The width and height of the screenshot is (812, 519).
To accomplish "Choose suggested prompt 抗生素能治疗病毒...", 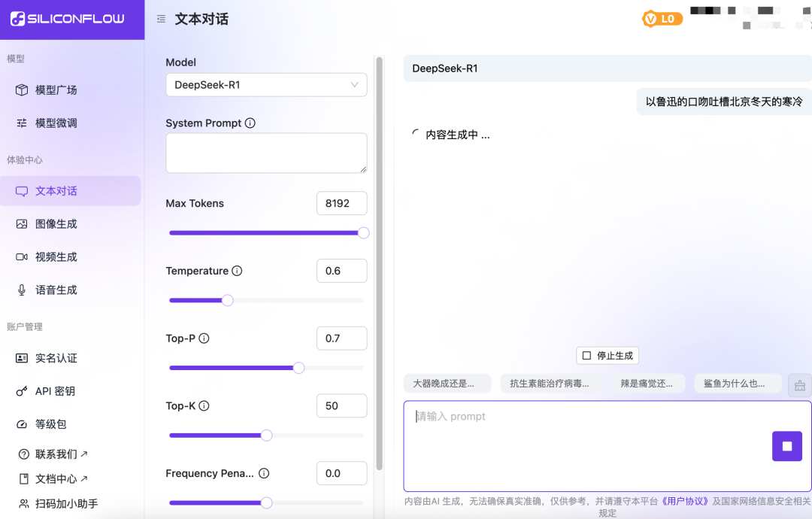I will 550,384.
